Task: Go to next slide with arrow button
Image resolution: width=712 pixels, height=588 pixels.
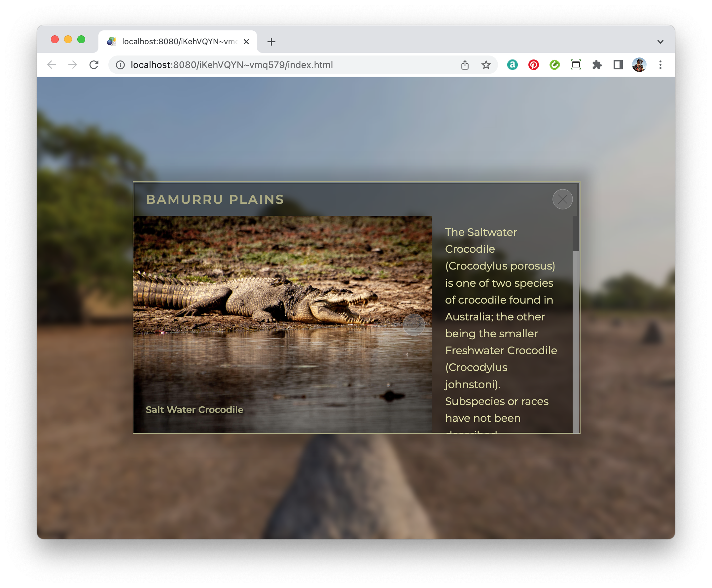Action: coord(413,324)
